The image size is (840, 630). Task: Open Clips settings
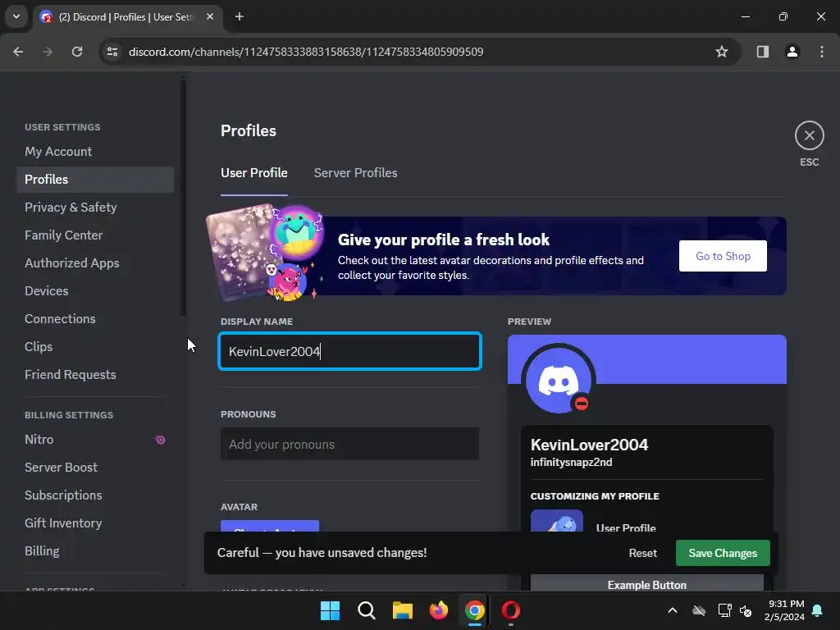(x=95, y=347)
